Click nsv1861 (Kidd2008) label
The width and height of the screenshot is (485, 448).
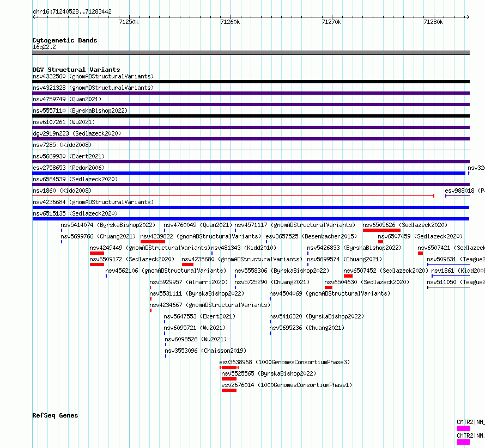[458, 271]
